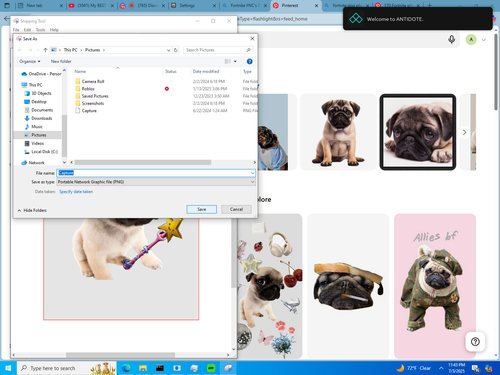Screen dimensions: 500x375
Task: Select This PC breadcrumb in address bar
Action: point(70,50)
